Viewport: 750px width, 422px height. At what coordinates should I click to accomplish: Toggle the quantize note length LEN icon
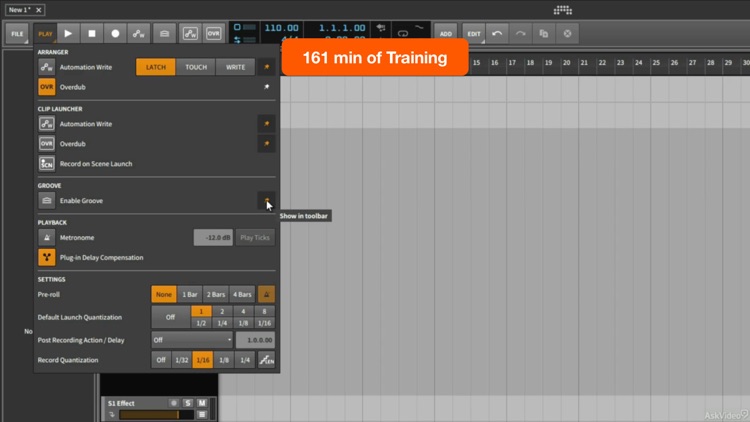click(266, 360)
